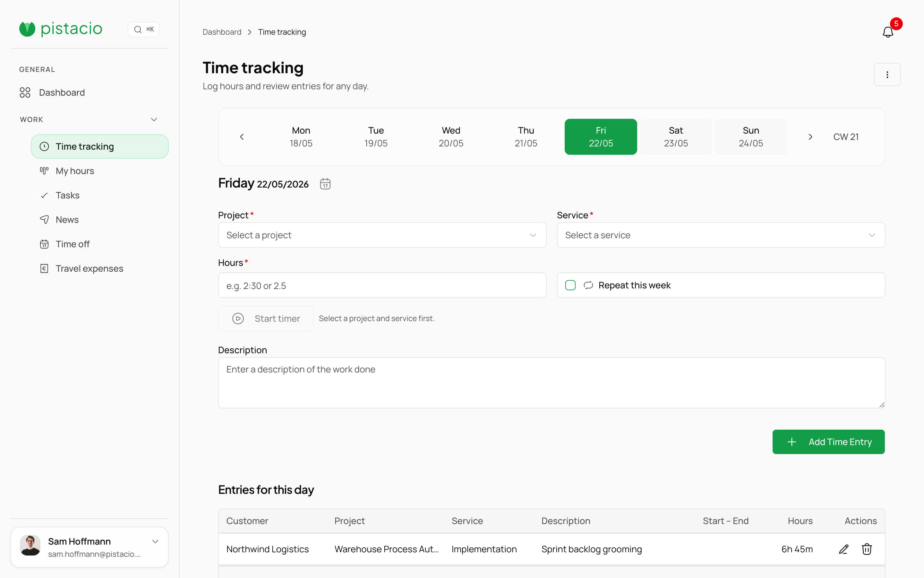Click the Time off calendar icon
The image size is (924, 578).
[44, 244]
